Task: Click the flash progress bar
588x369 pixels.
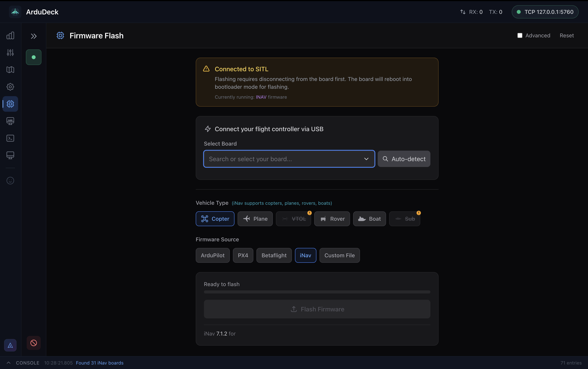Action: pos(317,292)
